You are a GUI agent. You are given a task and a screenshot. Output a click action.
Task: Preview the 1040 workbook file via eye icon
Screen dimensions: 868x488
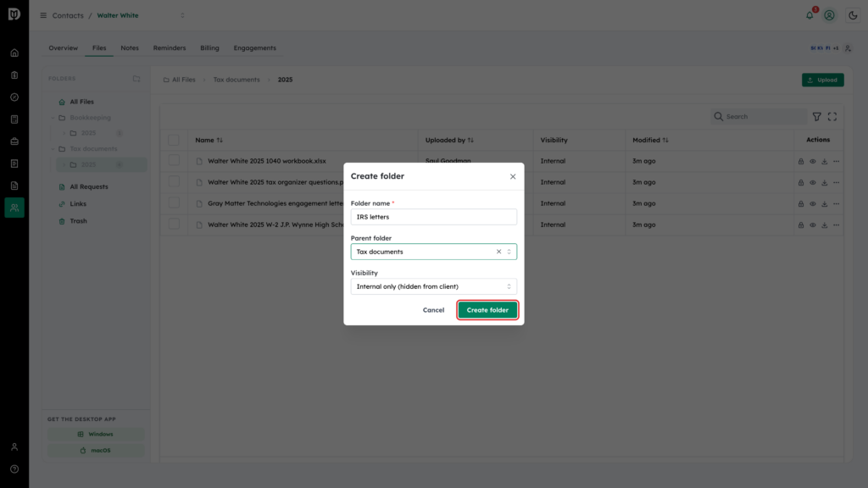click(813, 162)
